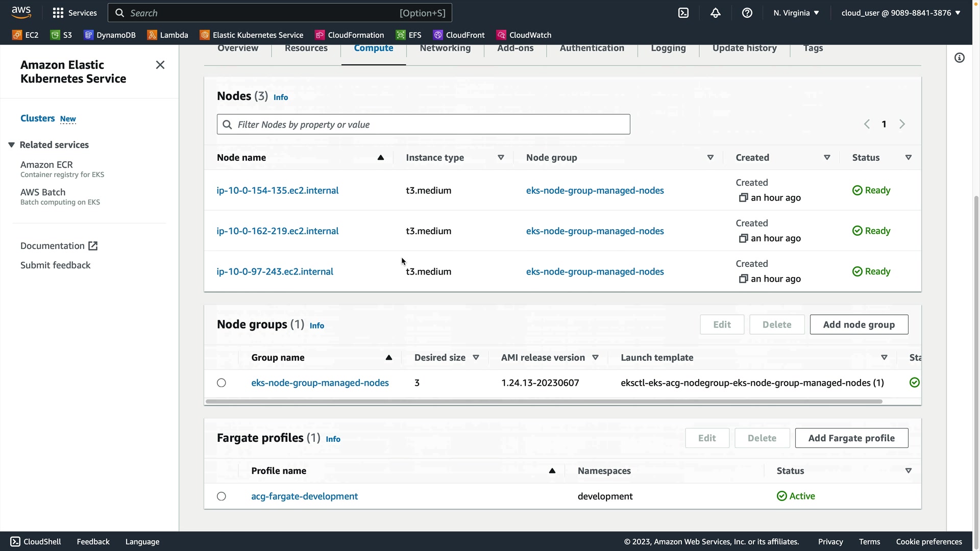Click the CloudFront favorites shortcut

[x=458, y=35]
